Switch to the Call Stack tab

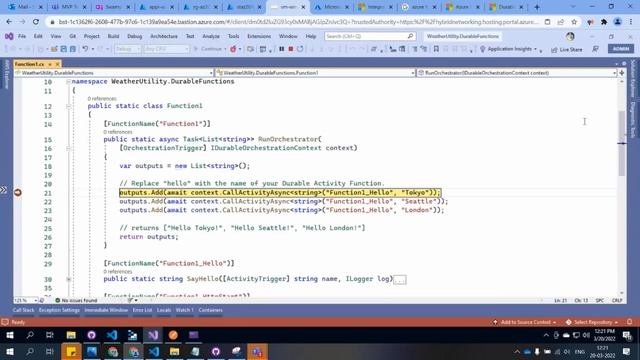tap(23, 310)
